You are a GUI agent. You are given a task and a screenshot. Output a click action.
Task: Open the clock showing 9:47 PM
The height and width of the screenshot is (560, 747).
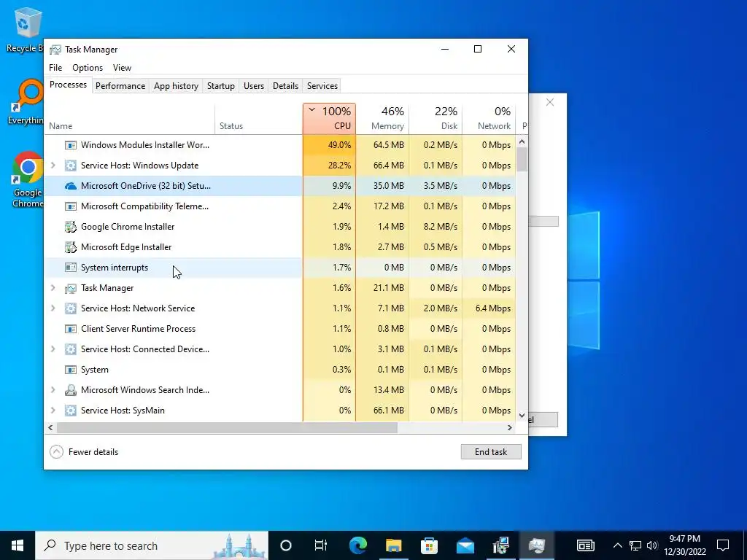[x=684, y=545]
